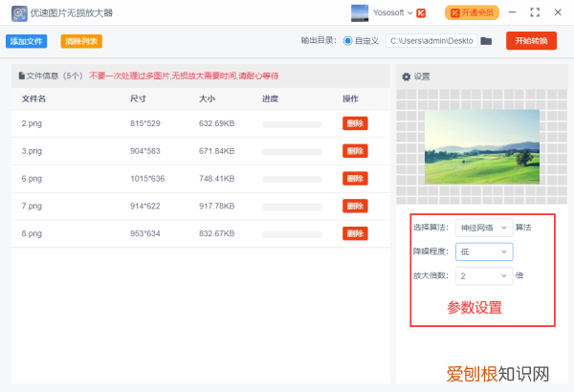Minimize the application window
Viewport: 574px width, 392px height.
[x=512, y=12]
